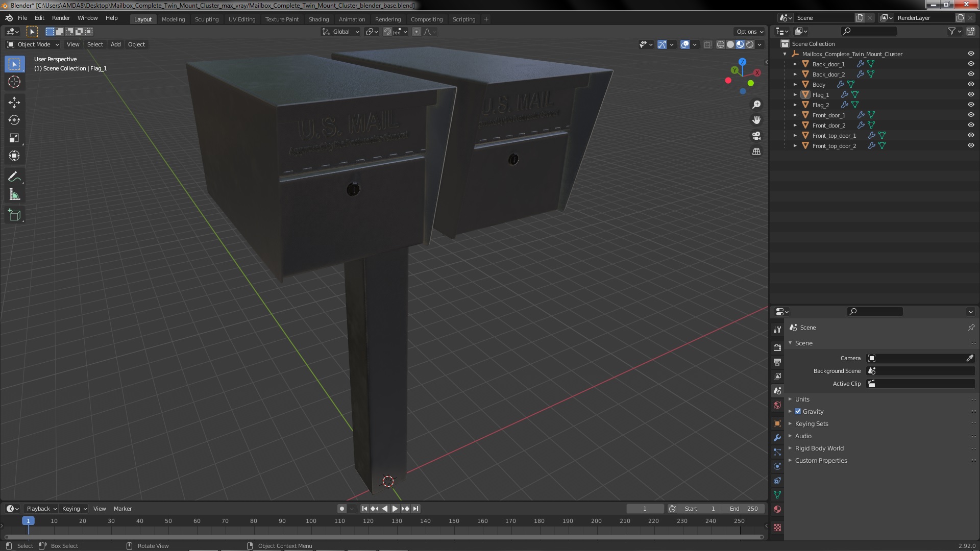The width and height of the screenshot is (980, 551).
Task: Switch to the Modeling workspace tab
Action: pyautogui.click(x=173, y=19)
